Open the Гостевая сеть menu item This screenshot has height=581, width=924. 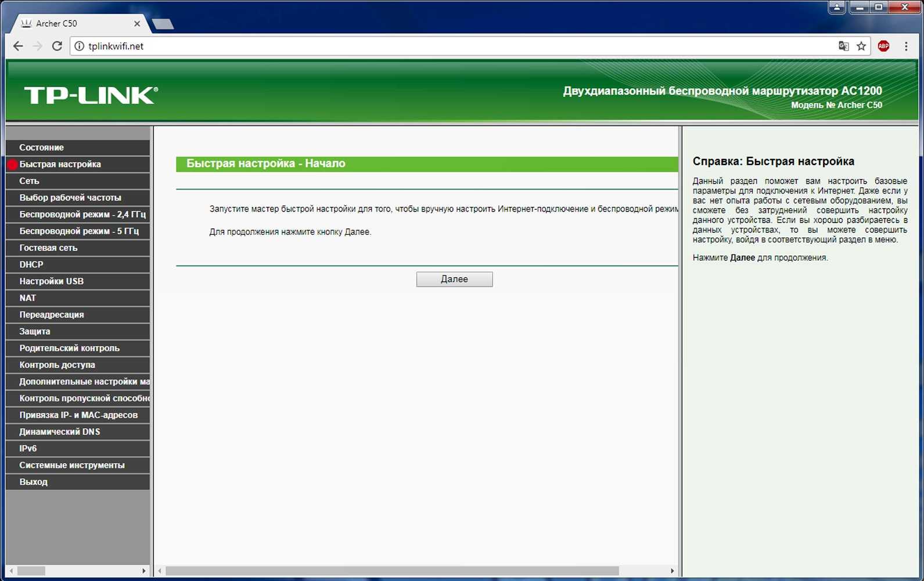pyautogui.click(x=78, y=248)
